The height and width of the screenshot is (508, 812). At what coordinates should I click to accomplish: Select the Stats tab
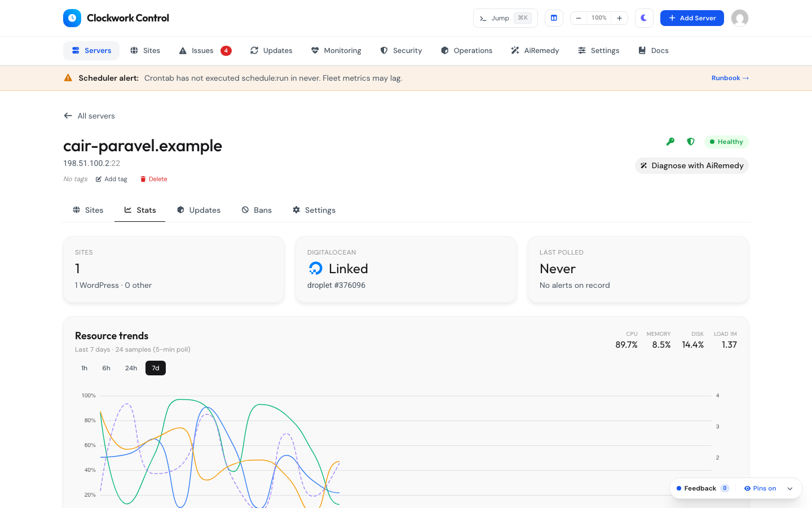[140, 210]
